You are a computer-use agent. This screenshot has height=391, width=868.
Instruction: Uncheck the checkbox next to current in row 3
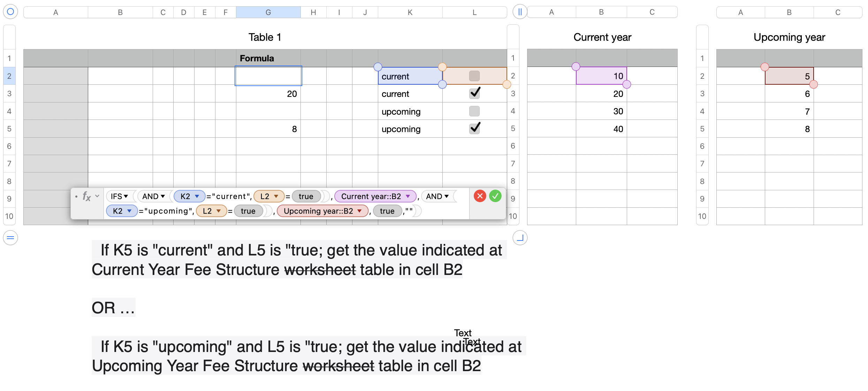tap(474, 93)
